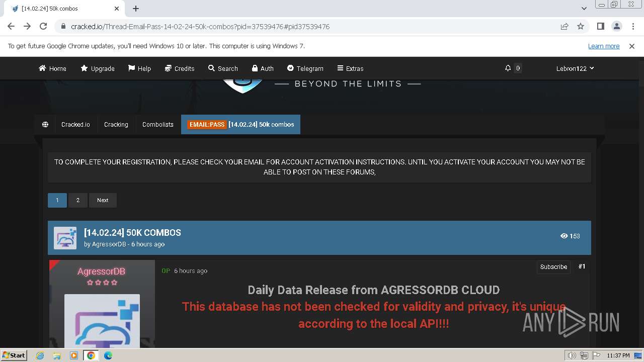Screen dimensions: 644x362
Task: Select the current thread breadcrumb tab
Action: (x=240, y=124)
